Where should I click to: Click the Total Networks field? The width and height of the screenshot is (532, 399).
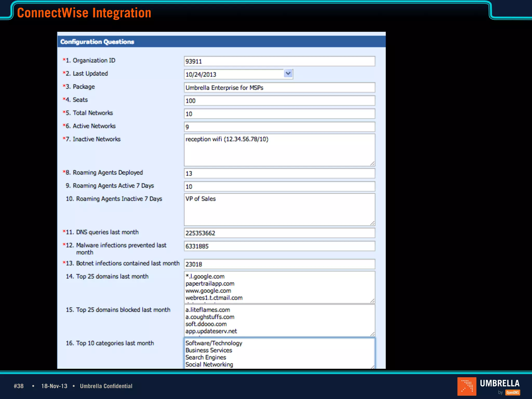(x=279, y=114)
